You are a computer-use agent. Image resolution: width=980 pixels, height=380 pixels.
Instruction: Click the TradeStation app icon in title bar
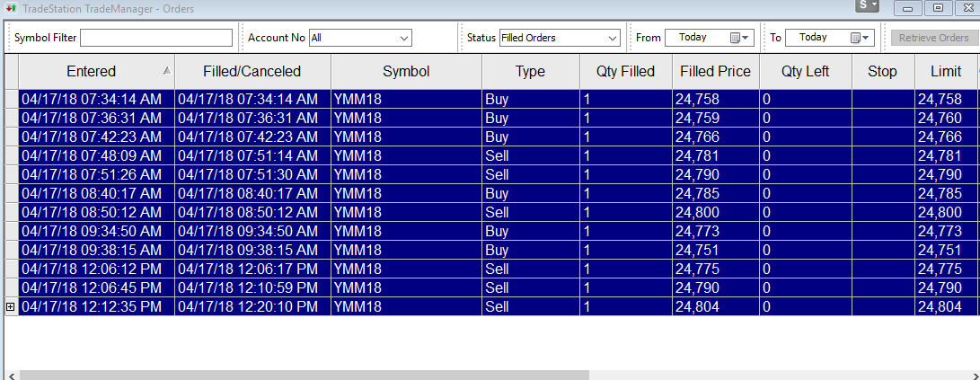click(11, 8)
